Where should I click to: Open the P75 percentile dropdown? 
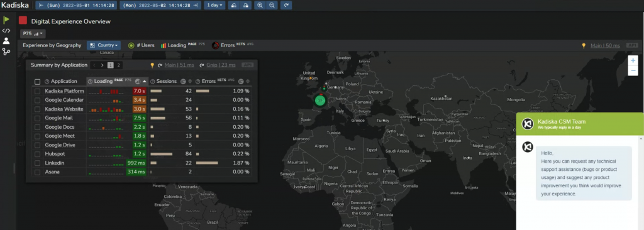pos(33,34)
